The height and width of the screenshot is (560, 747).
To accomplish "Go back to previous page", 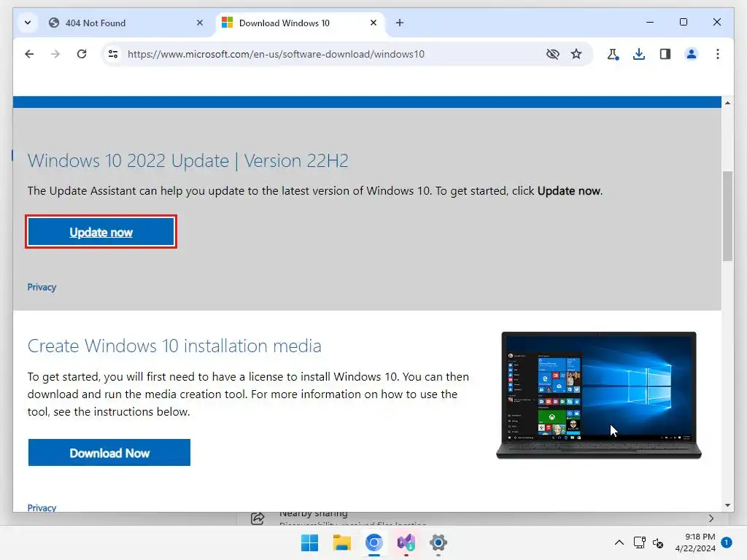I will (x=29, y=54).
